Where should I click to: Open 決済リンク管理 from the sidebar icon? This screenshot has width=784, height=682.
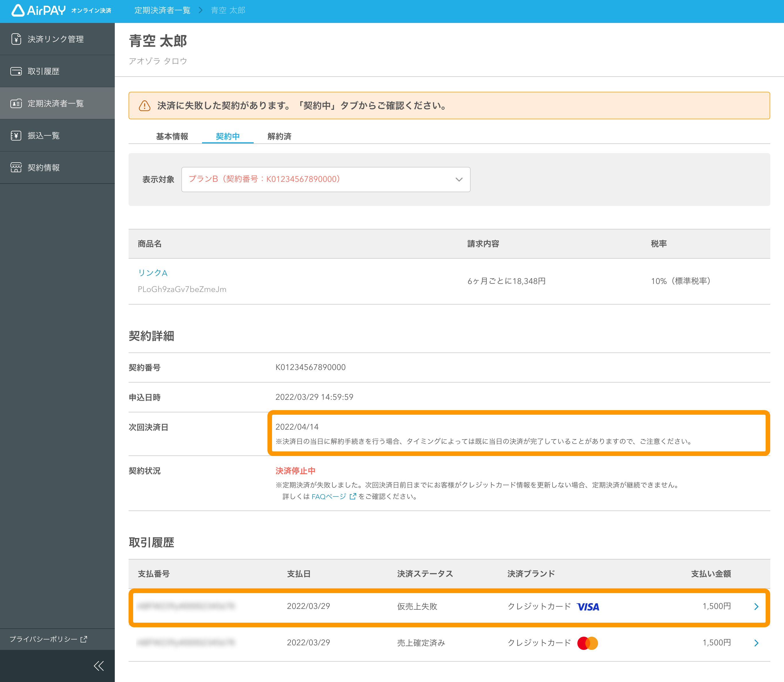16,39
